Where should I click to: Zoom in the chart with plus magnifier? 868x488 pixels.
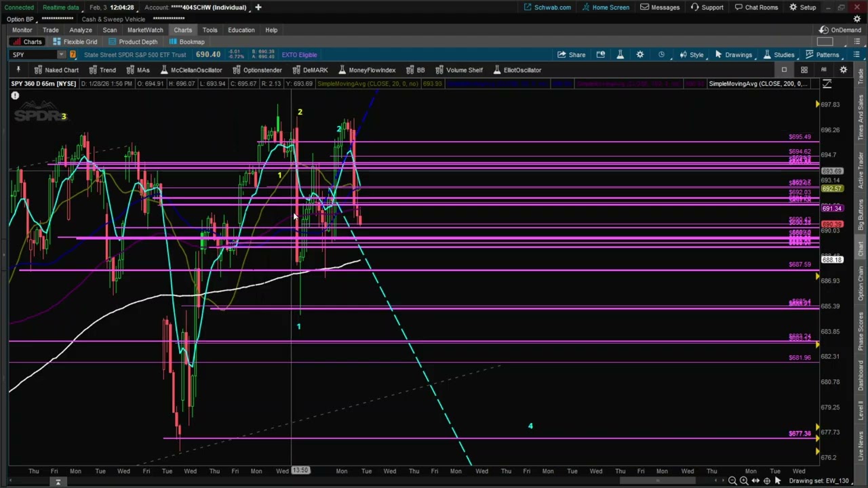pyautogui.click(x=744, y=481)
